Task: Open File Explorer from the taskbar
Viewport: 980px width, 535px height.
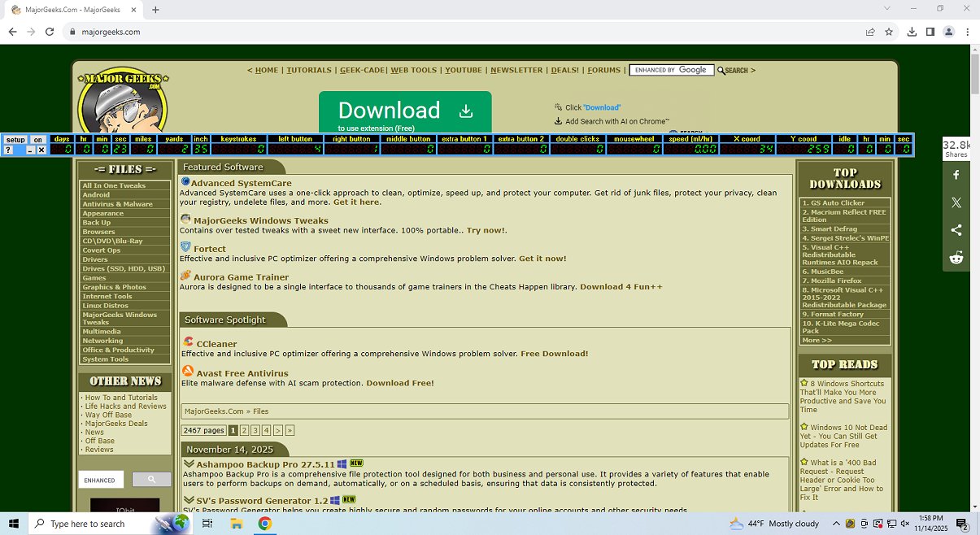Action: [x=236, y=524]
